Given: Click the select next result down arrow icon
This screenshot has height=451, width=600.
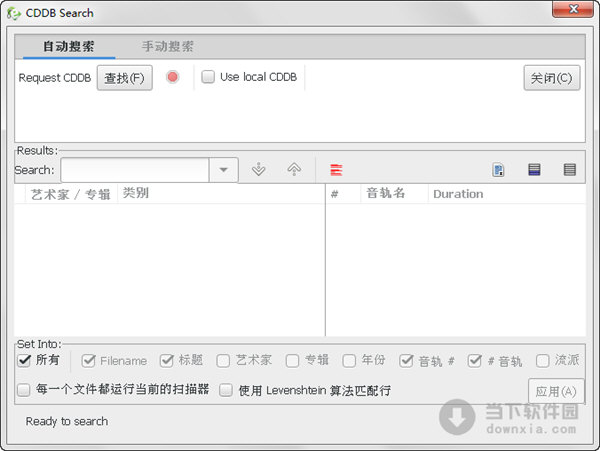Looking at the screenshot, I should (259, 169).
